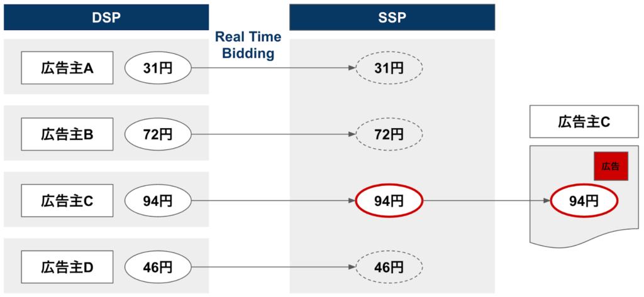Click the 広告主B box in DSP column
The height and width of the screenshot is (297, 644).
[67, 134]
